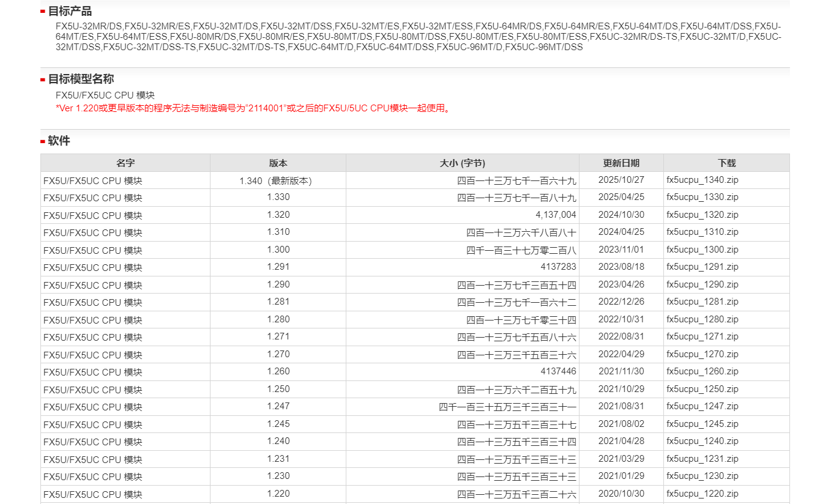Download fx5ucpu_1220.zip file
This screenshot has height=504, width=820.
[702, 494]
